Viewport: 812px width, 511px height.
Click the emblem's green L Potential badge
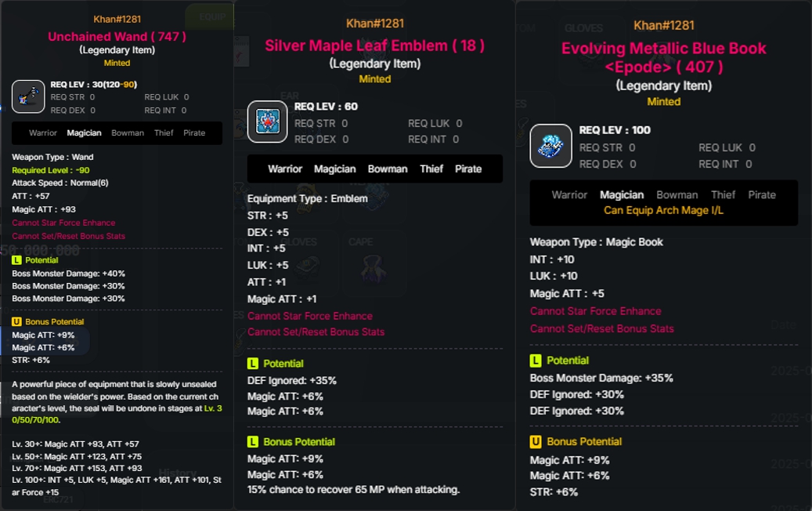253,364
